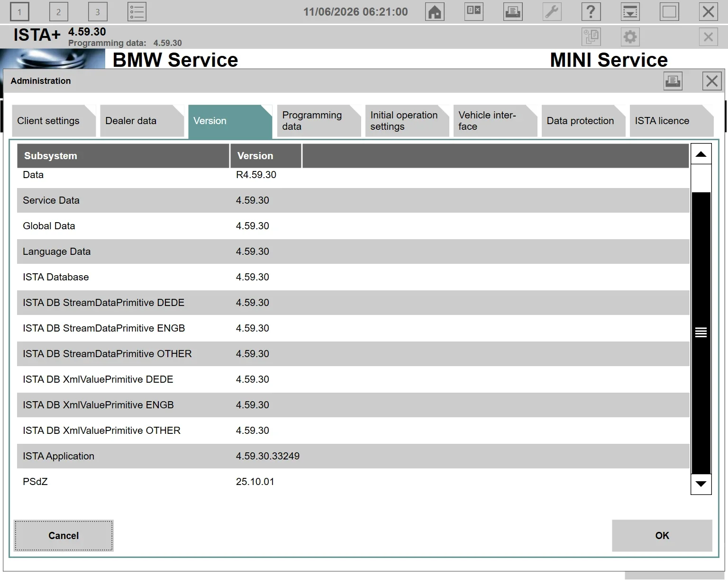This screenshot has width=728, height=584.
Task: Click the scrollbar down arrow
Action: 701,484
